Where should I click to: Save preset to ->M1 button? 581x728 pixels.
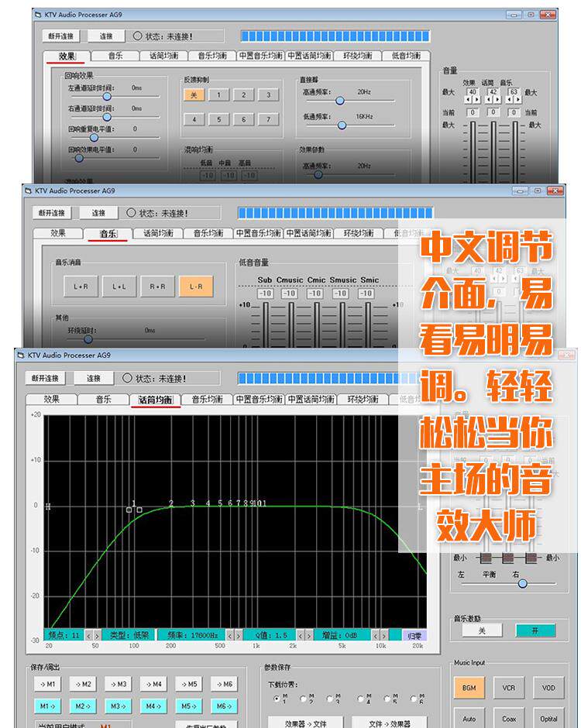47,684
